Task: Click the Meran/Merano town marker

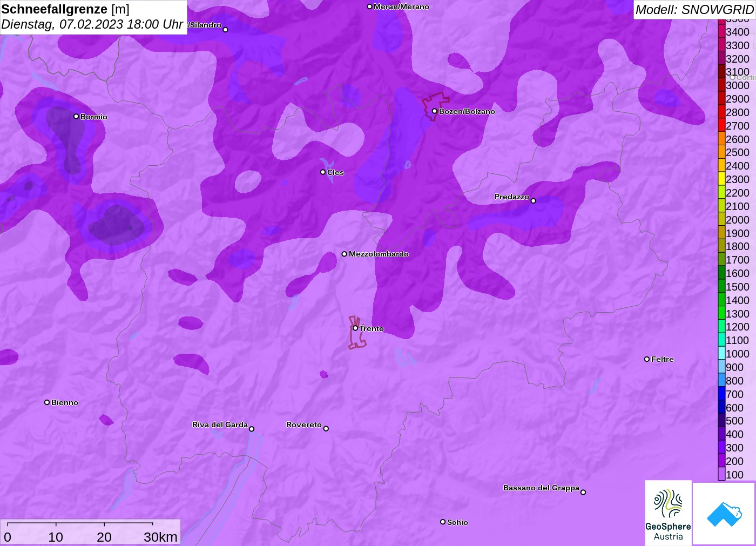Action: 369,6
